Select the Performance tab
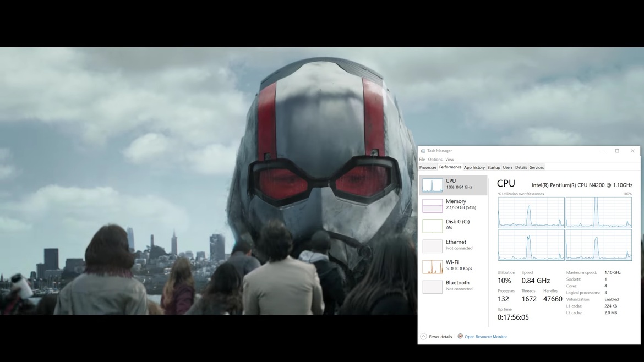This screenshot has width=644, height=362. [x=450, y=167]
